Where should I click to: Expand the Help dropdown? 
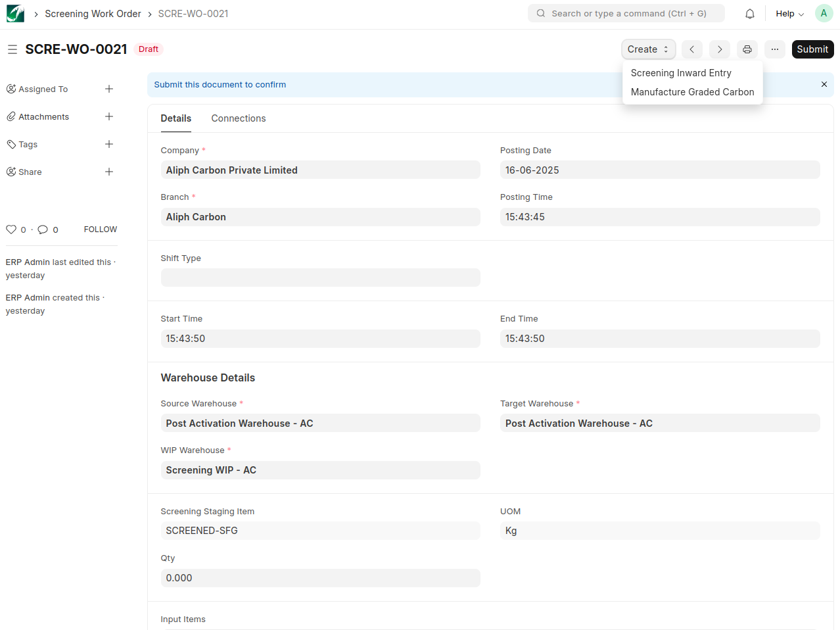789,14
